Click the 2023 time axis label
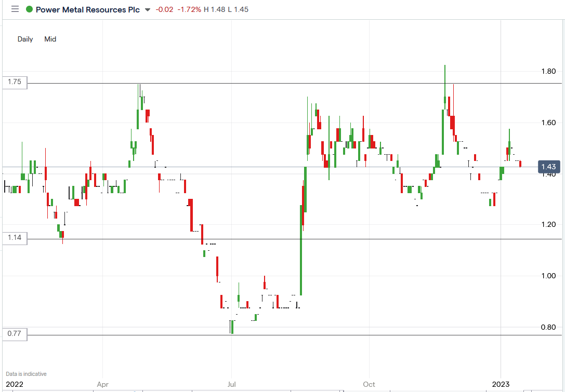Image resolution: width=565 pixels, height=392 pixels. (x=501, y=384)
